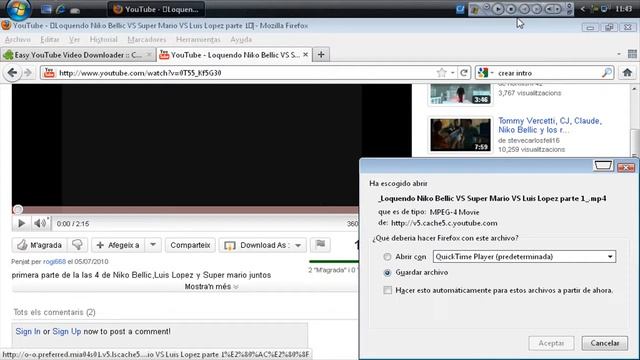
Task: Reload the page with refresh icon
Action: [x=464, y=73]
